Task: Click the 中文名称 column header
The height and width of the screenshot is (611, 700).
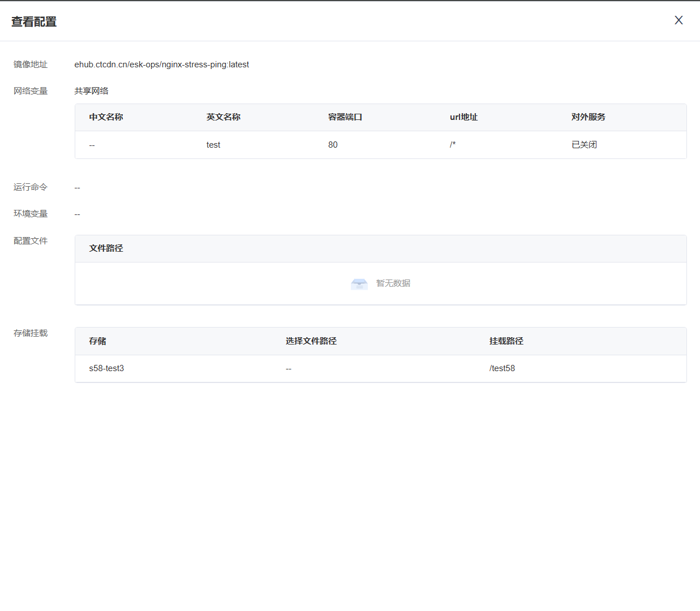Action: (x=106, y=117)
